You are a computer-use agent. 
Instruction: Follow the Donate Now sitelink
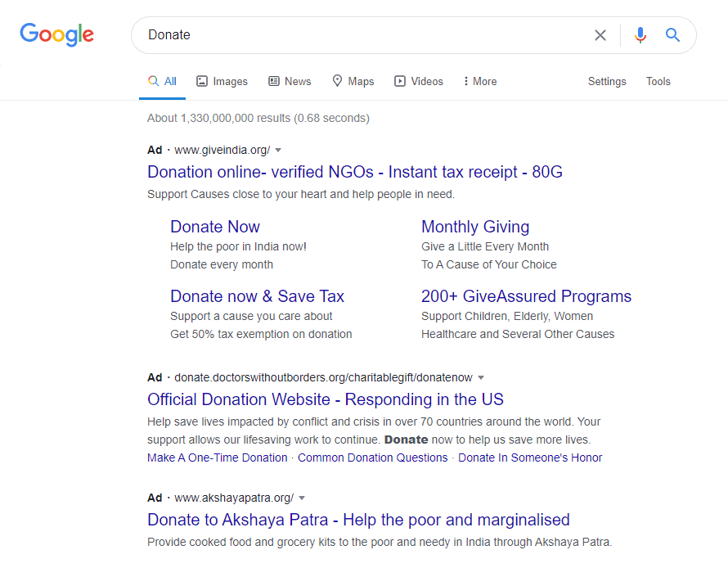(x=215, y=227)
